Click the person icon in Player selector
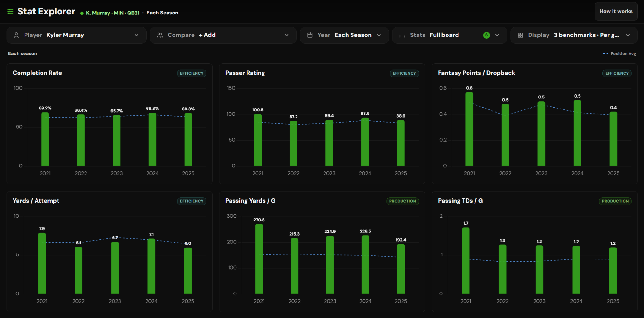Viewport: 644px width, 318px height. 16,35
